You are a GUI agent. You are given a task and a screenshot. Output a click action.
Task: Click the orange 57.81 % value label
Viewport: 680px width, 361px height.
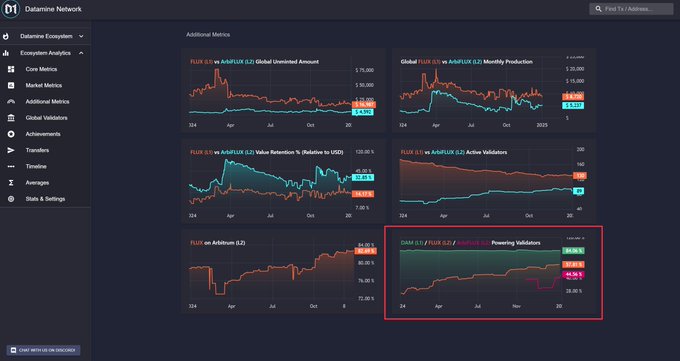click(x=573, y=264)
